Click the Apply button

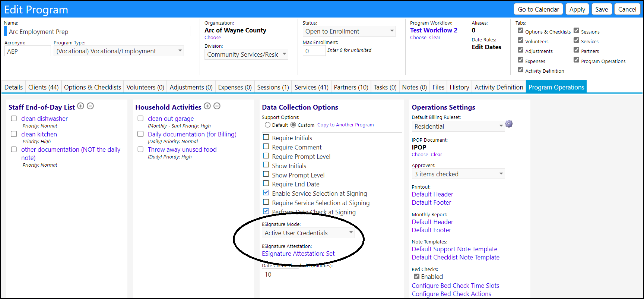pyautogui.click(x=577, y=9)
